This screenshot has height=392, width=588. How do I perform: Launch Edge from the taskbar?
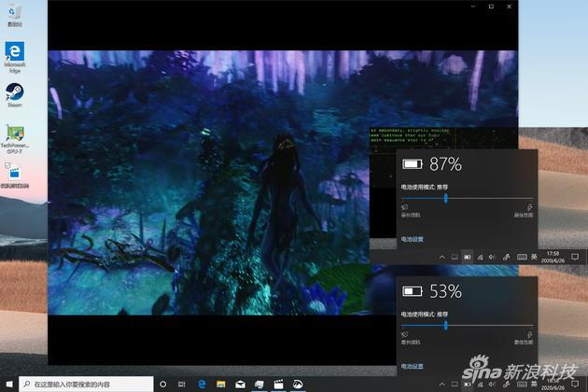pos(202,385)
